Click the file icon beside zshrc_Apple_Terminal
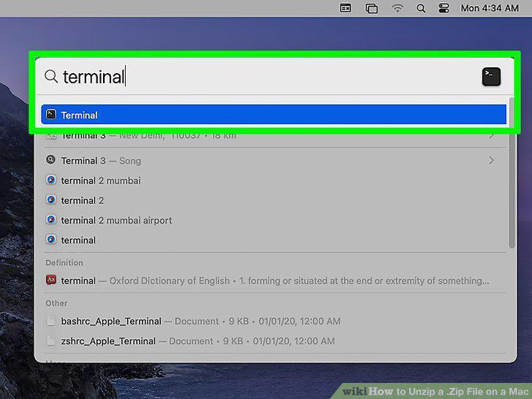Image resolution: width=532 pixels, height=399 pixels. point(51,341)
